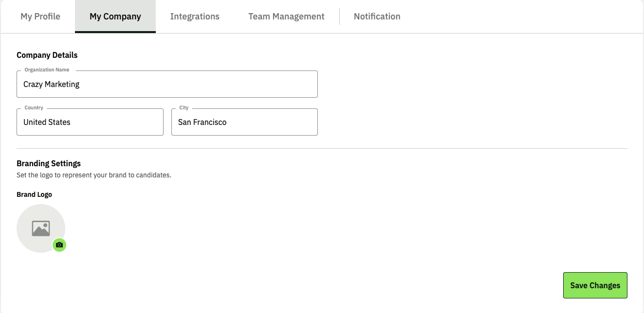
Task: Click the Branding Settings section heading
Action: [x=49, y=163]
